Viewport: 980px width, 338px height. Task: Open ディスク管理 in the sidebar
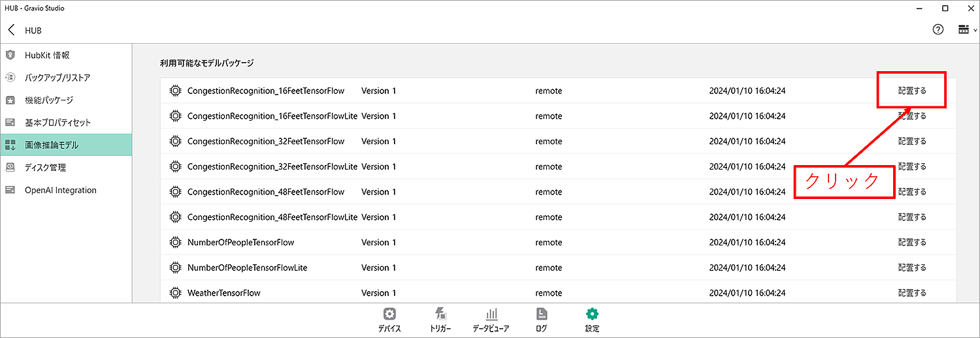[66, 168]
